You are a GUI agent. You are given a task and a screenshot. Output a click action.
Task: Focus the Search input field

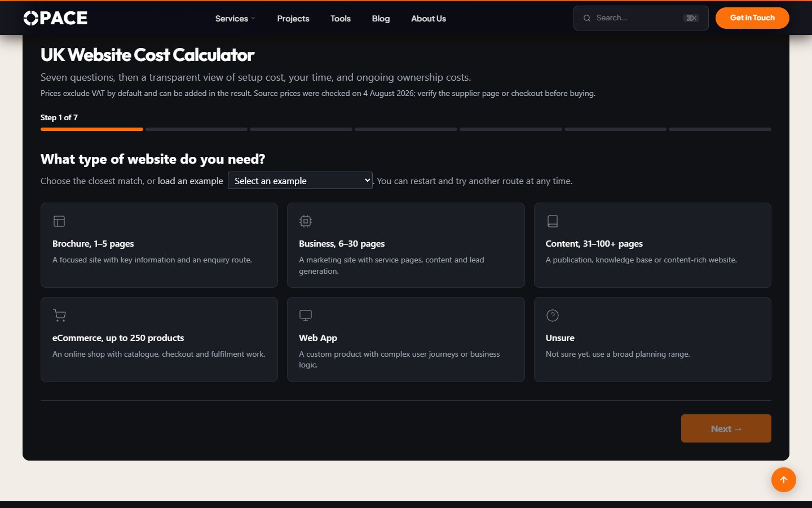pyautogui.click(x=641, y=18)
